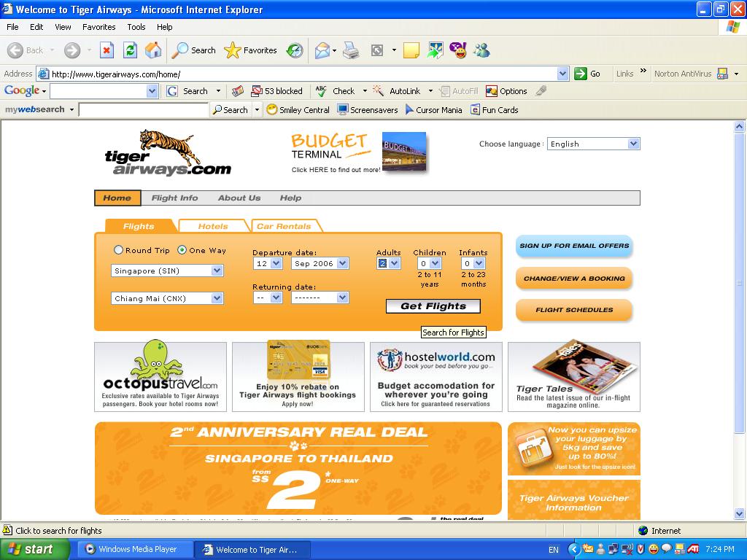
Task: Open the Sep 2006 departure month dropdown
Action: (x=320, y=263)
